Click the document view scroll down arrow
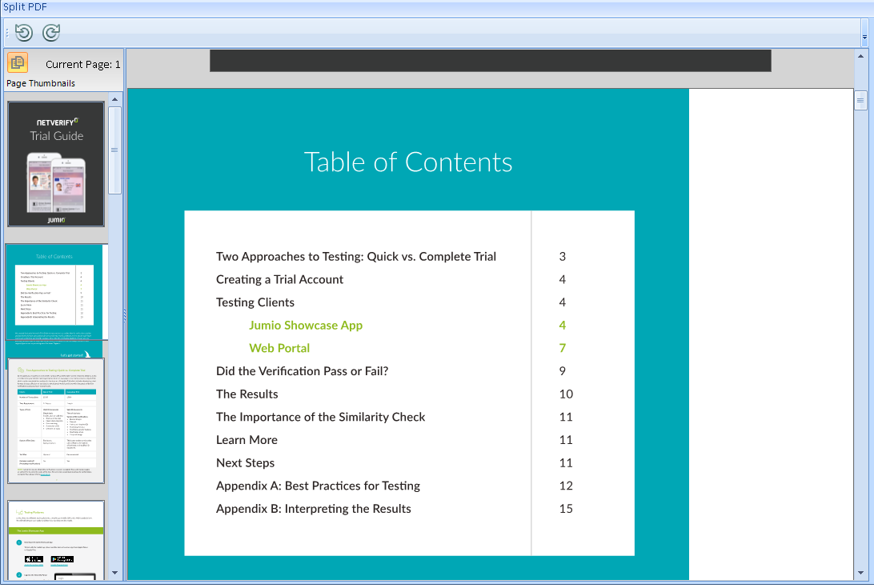 pyautogui.click(x=860, y=572)
